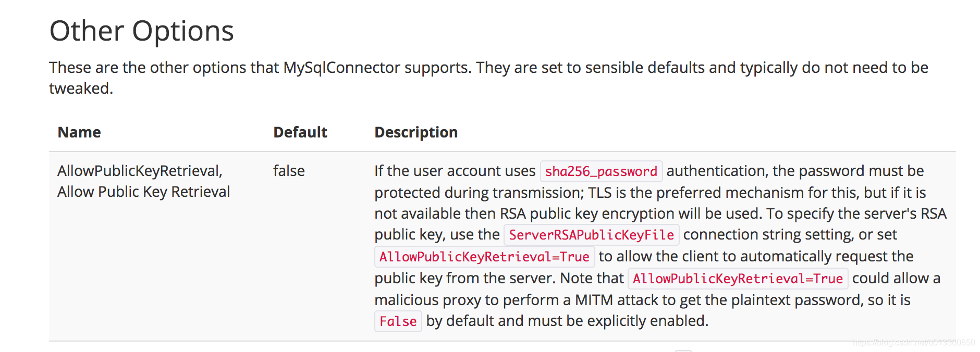Click the False code snippet
This screenshot has width=980, height=352.
(398, 321)
